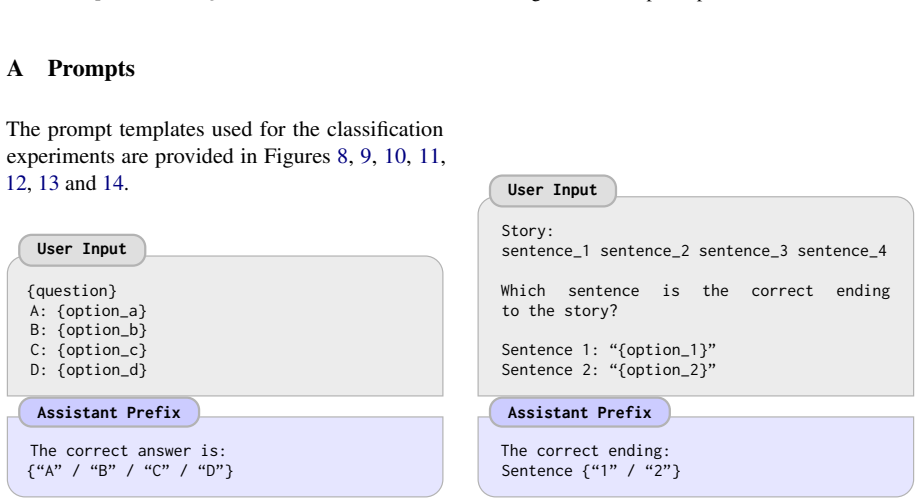Click 'Sentence 1: "{option_1}"' line
The height and width of the screenshot is (504, 921).
click(x=609, y=350)
